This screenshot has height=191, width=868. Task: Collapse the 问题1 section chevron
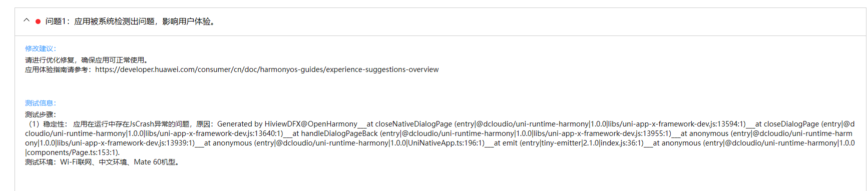(27, 21)
